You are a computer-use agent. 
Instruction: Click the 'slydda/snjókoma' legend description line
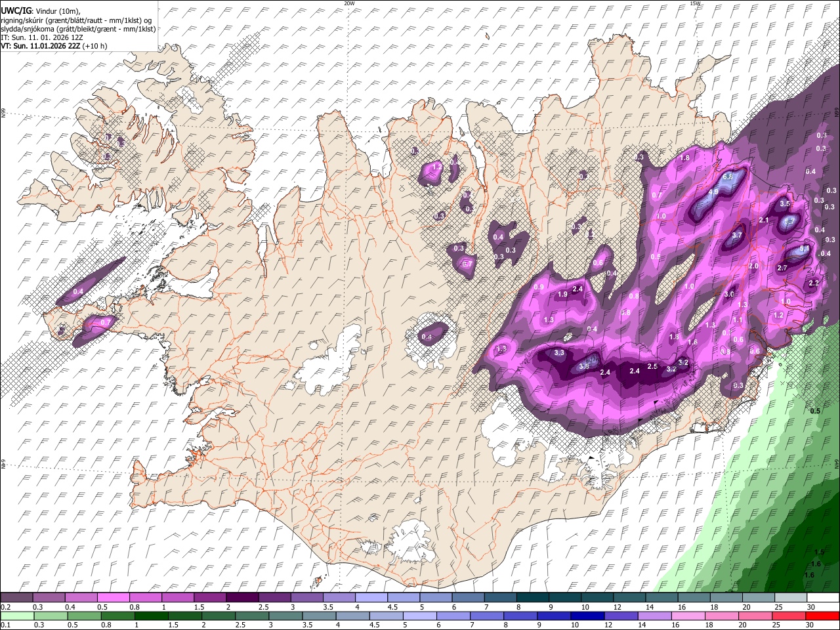(x=78, y=29)
